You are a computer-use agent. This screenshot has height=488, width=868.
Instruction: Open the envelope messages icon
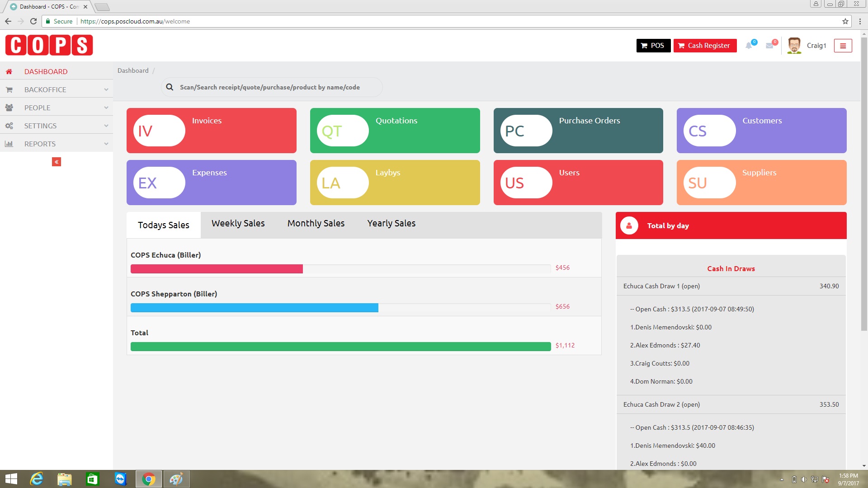click(x=769, y=46)
